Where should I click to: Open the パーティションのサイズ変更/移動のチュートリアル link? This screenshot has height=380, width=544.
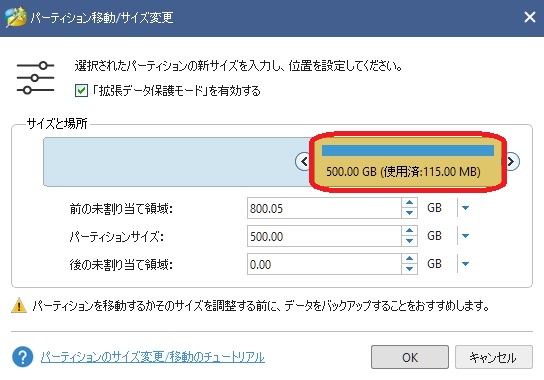[x=153, y=357]
